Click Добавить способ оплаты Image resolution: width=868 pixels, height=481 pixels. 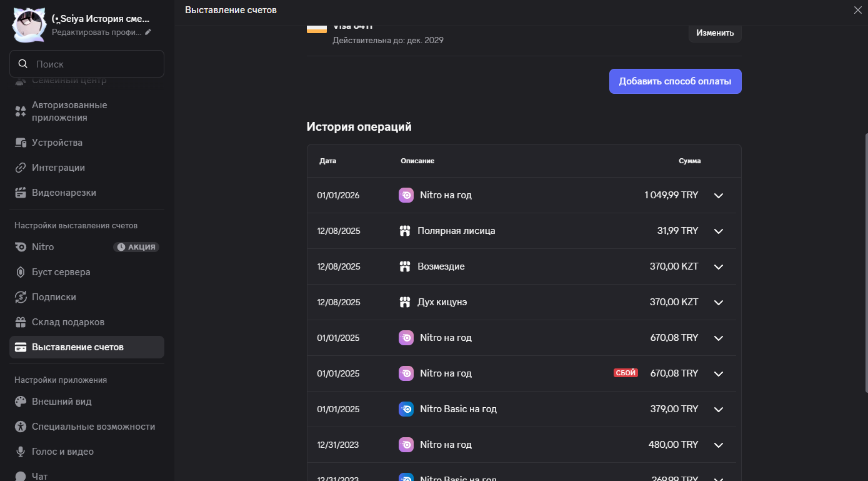point(676,81)
